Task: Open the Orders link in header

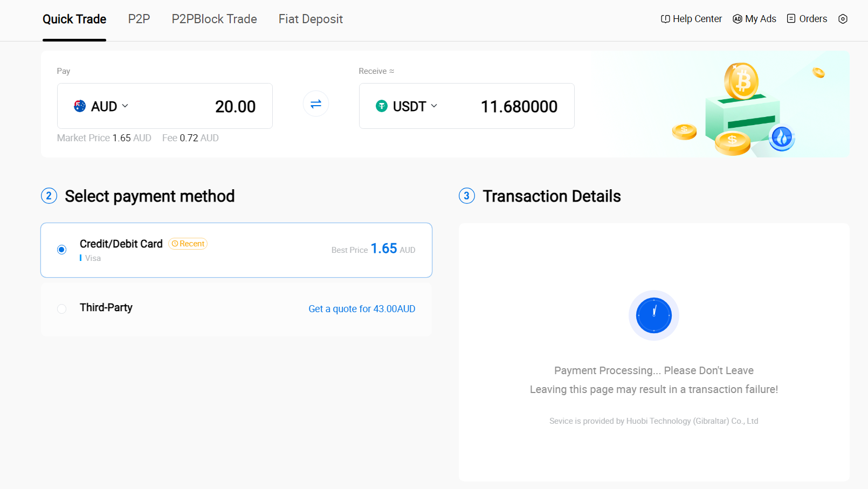Action: [812, 19]
